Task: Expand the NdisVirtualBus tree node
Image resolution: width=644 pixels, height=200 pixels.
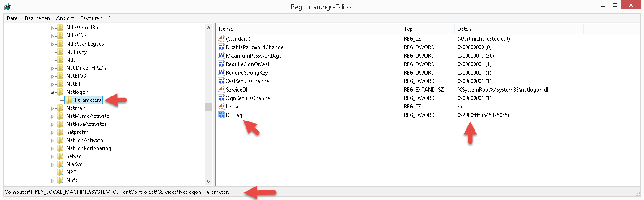Action: 52,28
